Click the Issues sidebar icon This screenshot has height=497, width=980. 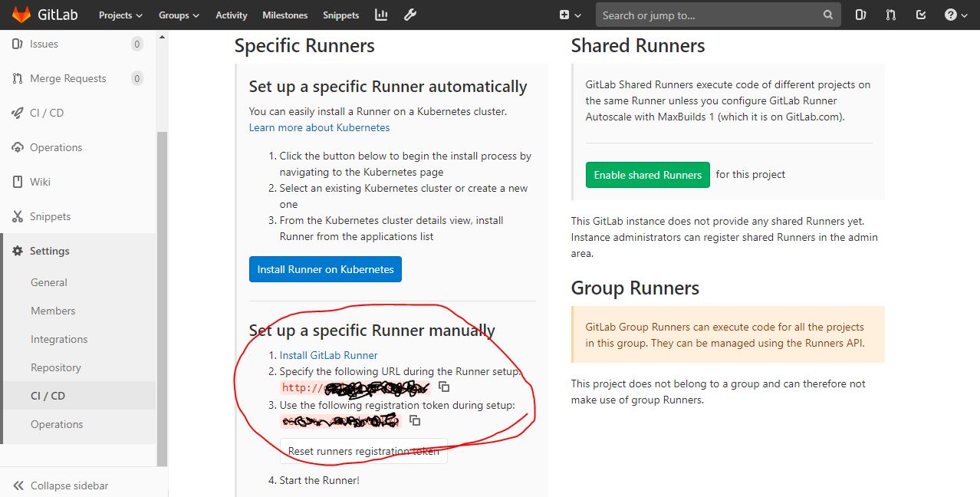click(x=17, y=44)
